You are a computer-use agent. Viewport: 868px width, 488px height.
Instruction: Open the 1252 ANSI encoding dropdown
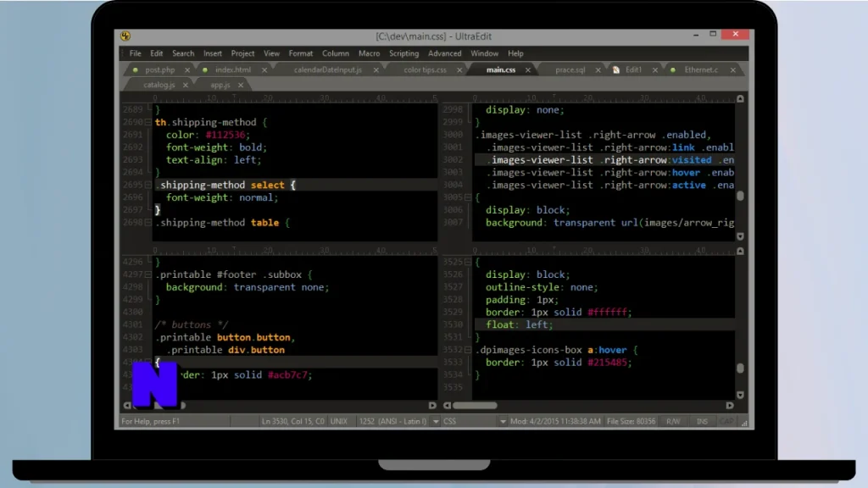coord(436,422)
